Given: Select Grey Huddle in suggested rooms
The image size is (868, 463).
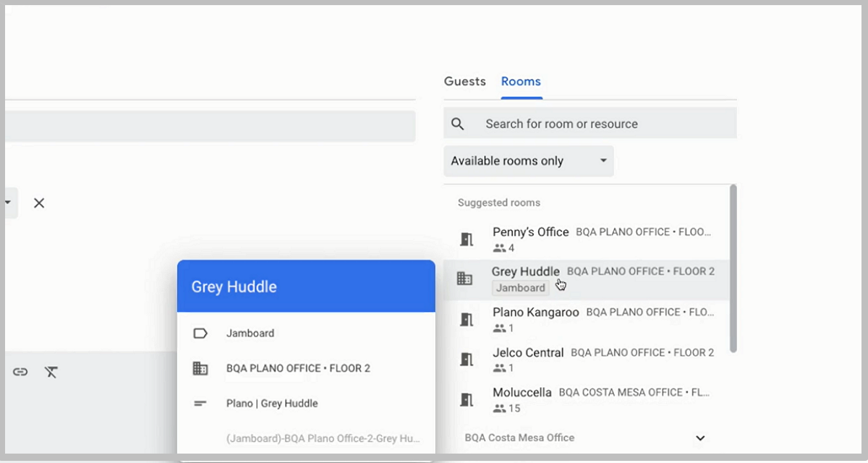Looking at the screenshot, I should point(586,279).
